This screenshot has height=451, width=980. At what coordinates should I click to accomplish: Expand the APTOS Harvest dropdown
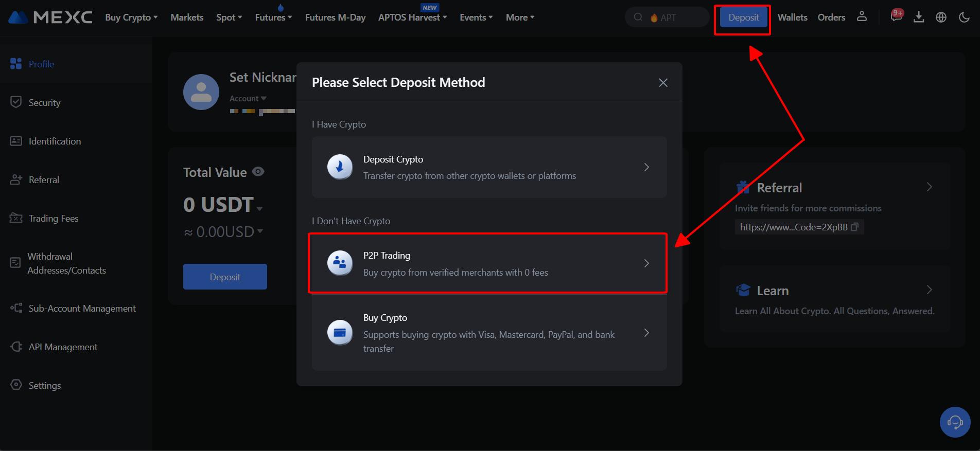pos(412,17)
